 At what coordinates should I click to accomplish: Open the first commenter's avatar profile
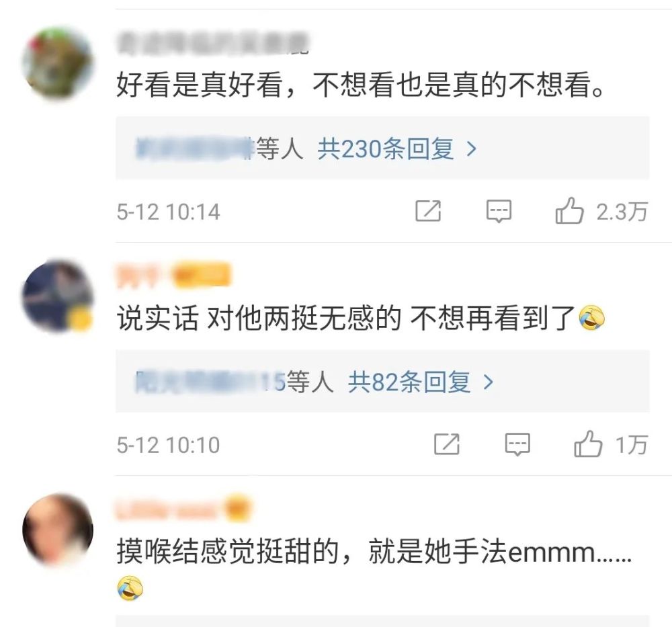pyautogui.click(x=58, y=63)
